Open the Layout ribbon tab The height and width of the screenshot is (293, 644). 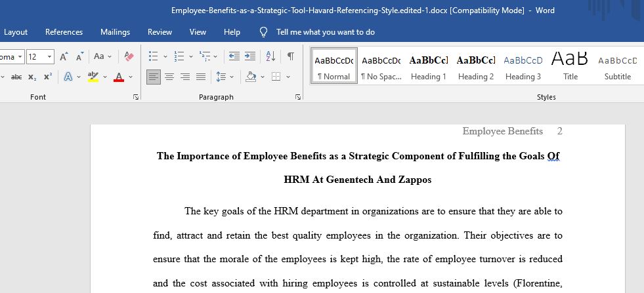(16, 32)
